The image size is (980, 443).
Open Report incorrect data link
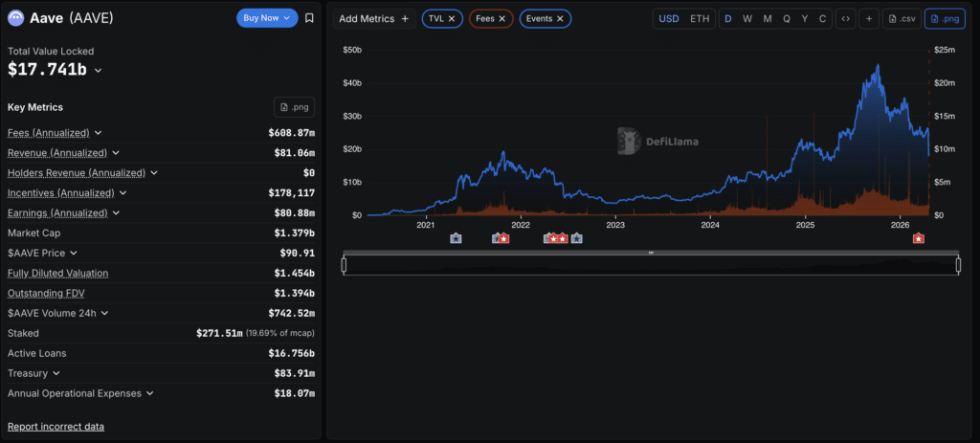point(56,427)
